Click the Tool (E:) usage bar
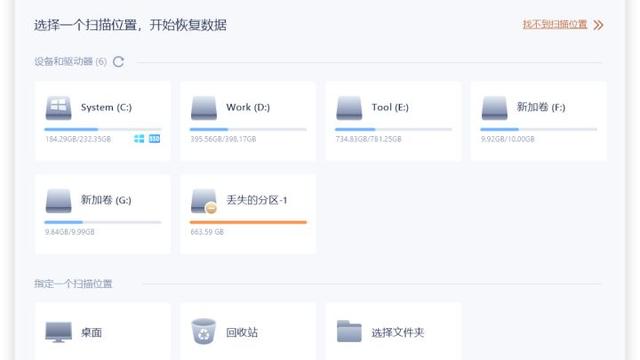This screenshot has height=360, width=640. pyautogui.click(x=393, y=129)
